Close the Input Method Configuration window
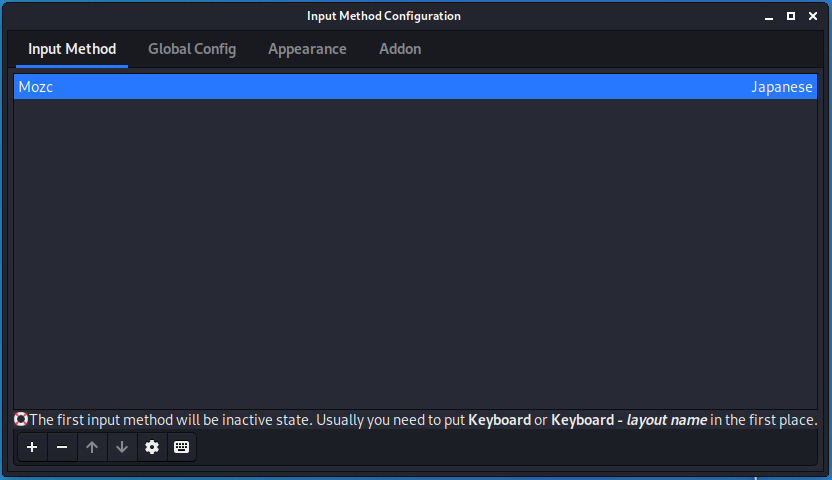832x480 pixels. click(x=813, y=16)
